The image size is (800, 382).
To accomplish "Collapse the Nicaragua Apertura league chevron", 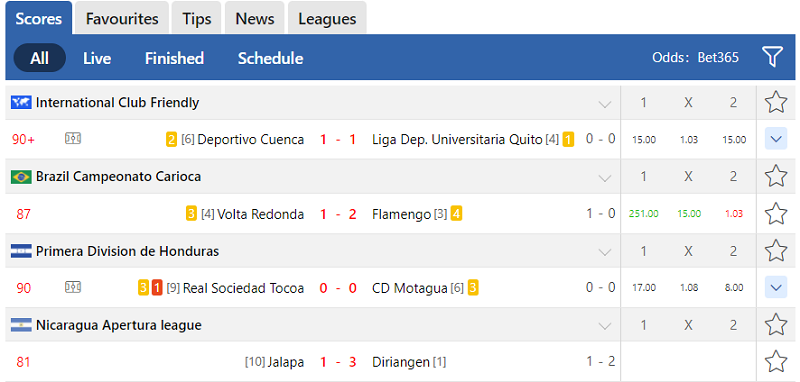I will tap(605, 326).
